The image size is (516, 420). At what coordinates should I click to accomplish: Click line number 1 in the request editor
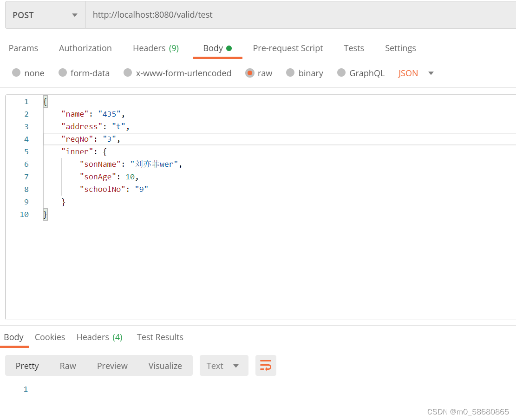coord(26,102)
